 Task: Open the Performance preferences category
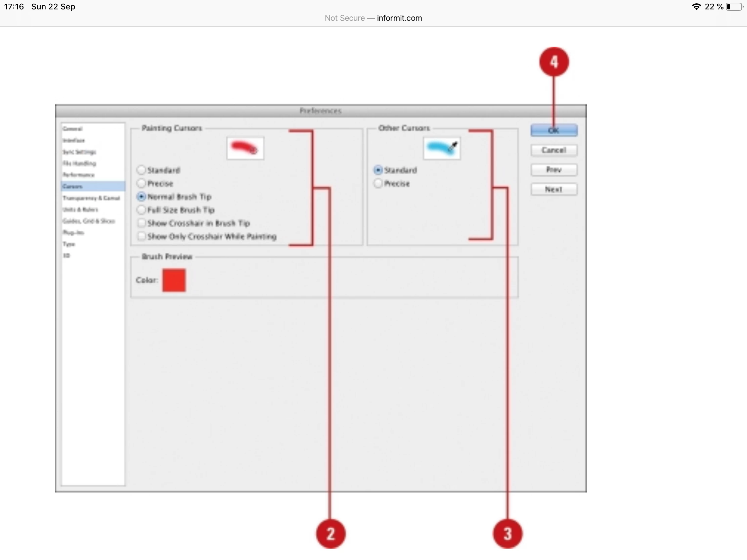pyautogui.click(x=79, y=175)
